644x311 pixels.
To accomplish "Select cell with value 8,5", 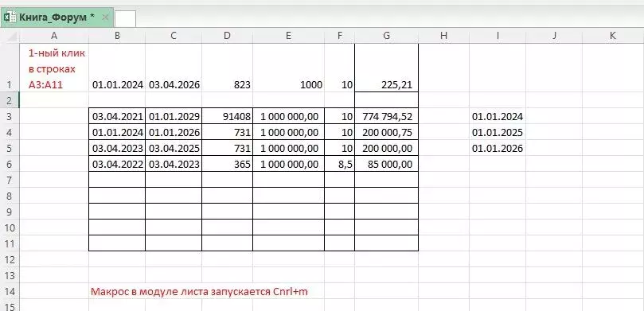I will [x=339, y=164].
